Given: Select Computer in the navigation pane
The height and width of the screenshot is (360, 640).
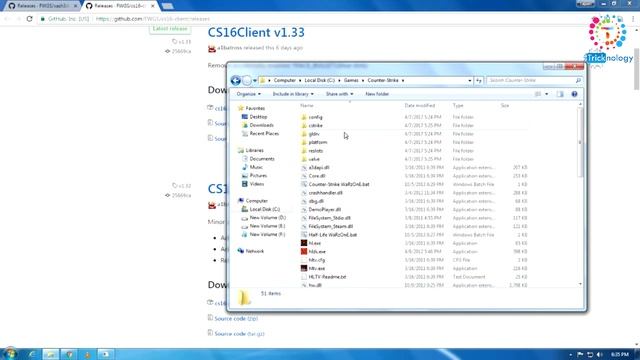Looking at the screenshot, I should [x=253, y=201].
